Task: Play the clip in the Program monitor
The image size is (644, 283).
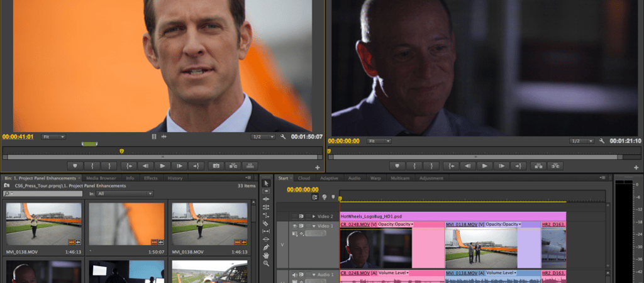Action: click(x=484, y=165)
